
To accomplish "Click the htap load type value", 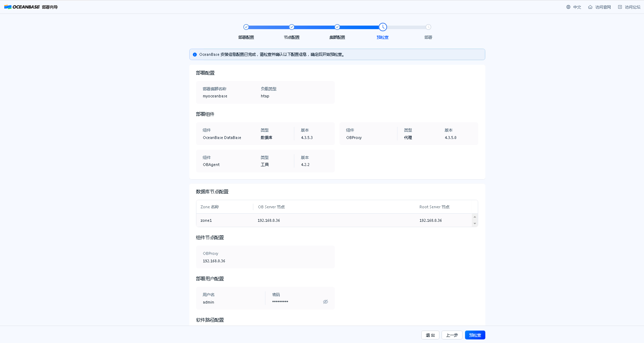I will point(265,96).
